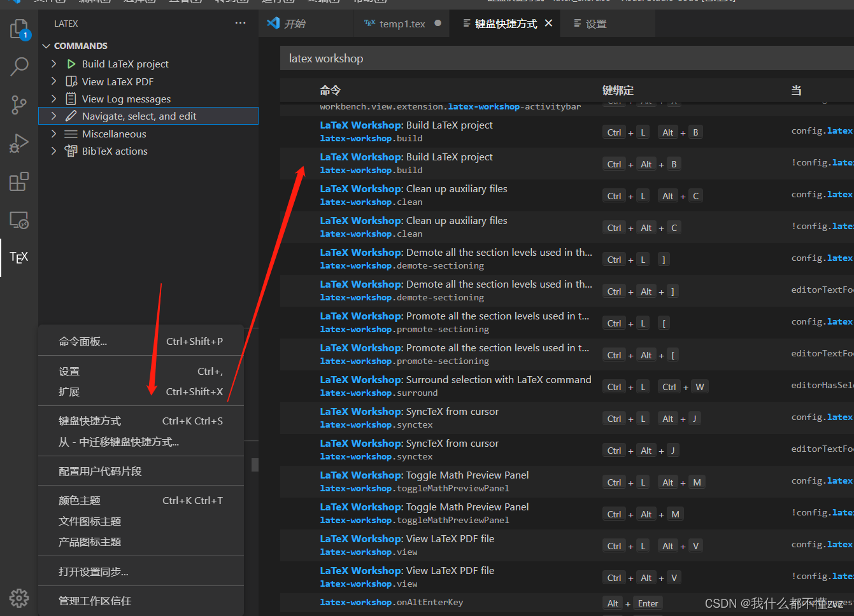Open the Run and Debug view
This screenshot has height=616, width=854.
click(19, 144)
